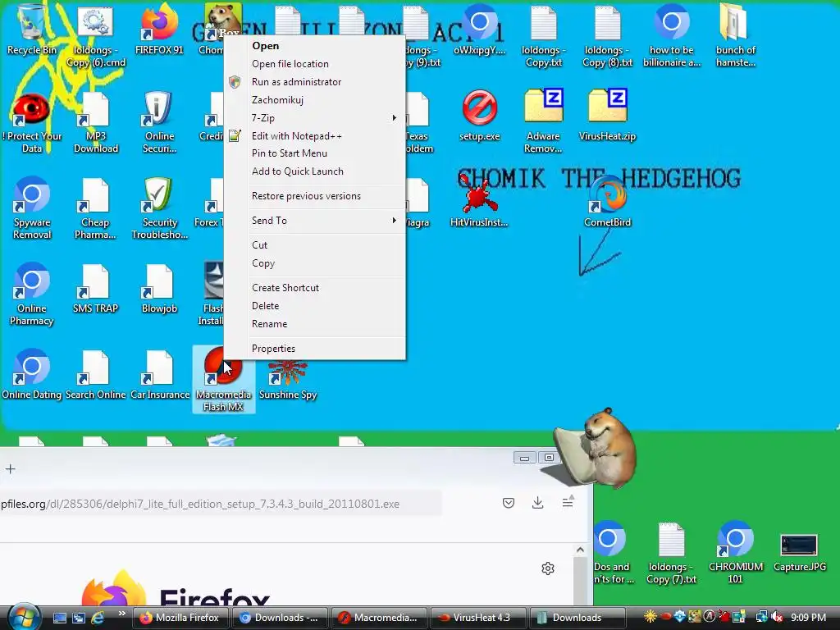Click the Firefox scrollbar up arrow

580,550
